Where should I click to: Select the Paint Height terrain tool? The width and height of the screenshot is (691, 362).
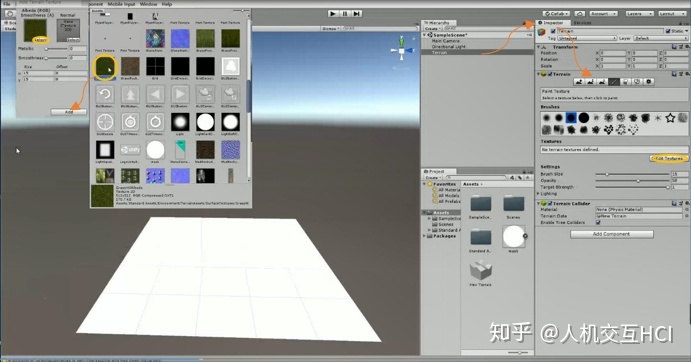(591, 82)
